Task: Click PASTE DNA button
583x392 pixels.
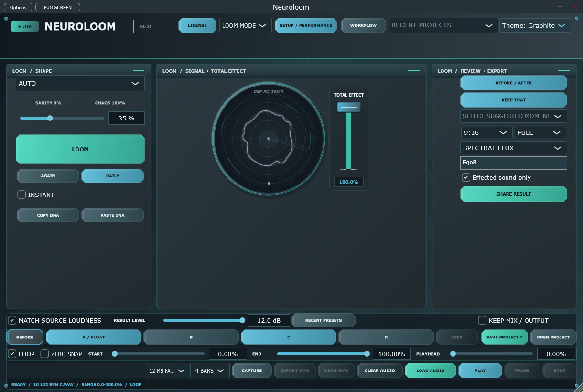Action: pyautogui.click(x=112, y=215)
